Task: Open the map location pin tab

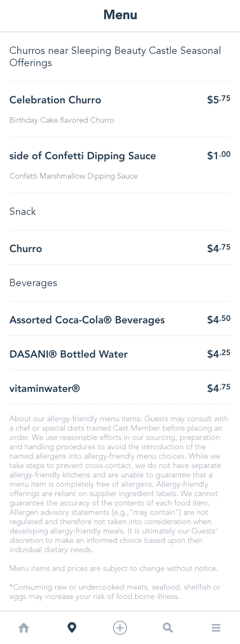Action: pyautogui.click(x=72, y=627)
